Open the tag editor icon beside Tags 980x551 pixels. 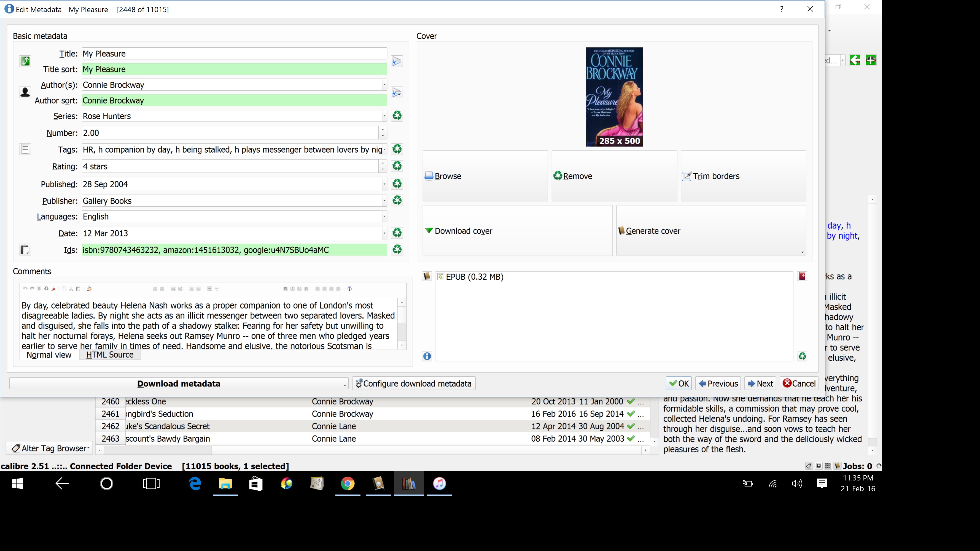(x=25, y=149)
